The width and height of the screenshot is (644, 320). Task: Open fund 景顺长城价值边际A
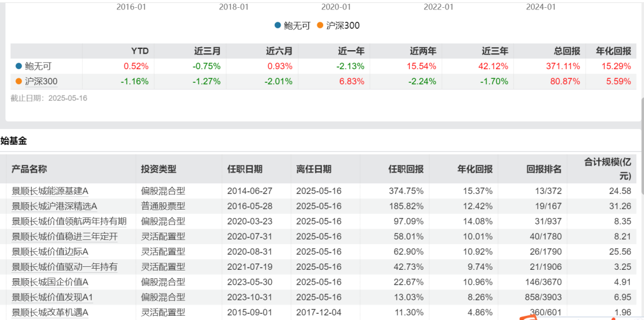[50, 252]
